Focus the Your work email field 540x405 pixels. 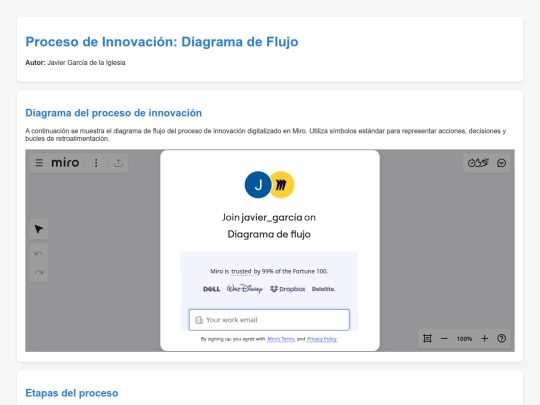point(269,320)
